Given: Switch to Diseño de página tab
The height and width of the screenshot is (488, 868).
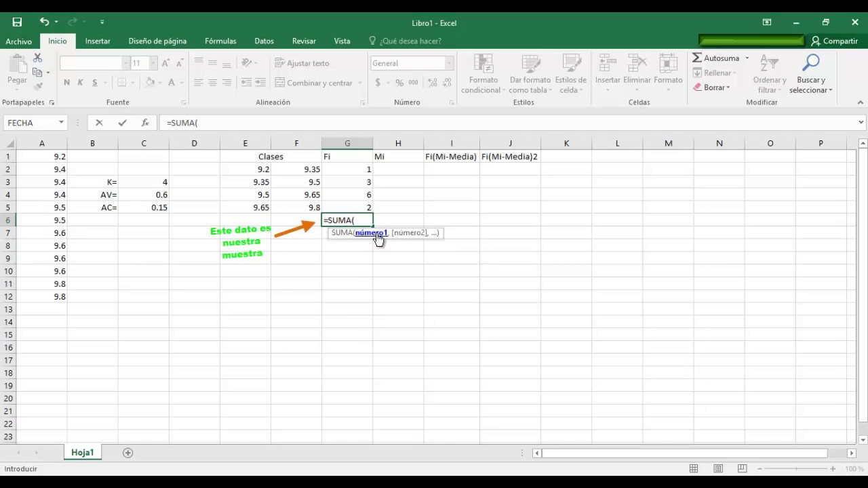Looking at the screenshot, I should [x=157, y=41].
